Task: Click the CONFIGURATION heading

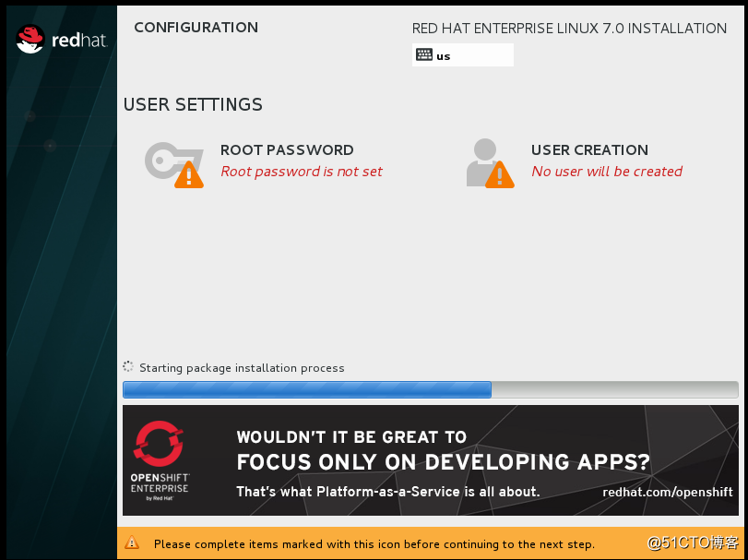Action: tap(196, 27)
